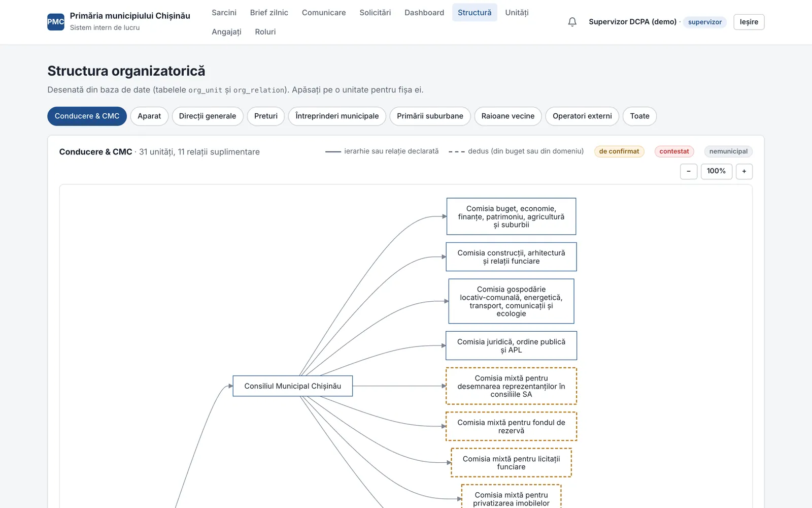812x508 pixels.
Task: Reset zoom using the 100% button
Action: 716,171
